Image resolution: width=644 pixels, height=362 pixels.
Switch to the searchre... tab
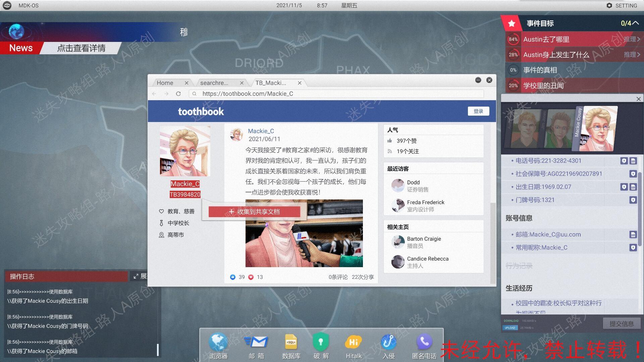214,83
